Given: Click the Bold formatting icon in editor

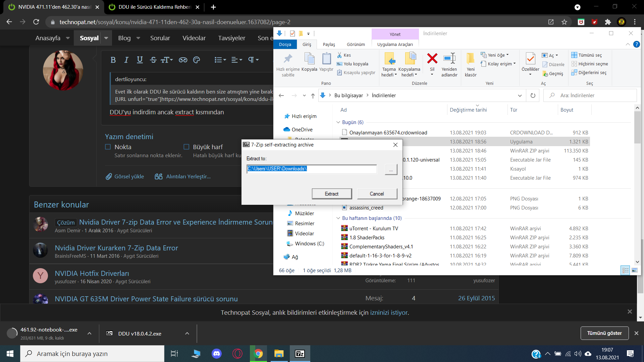Looking at the screenshot, I should tap(113, 60).
